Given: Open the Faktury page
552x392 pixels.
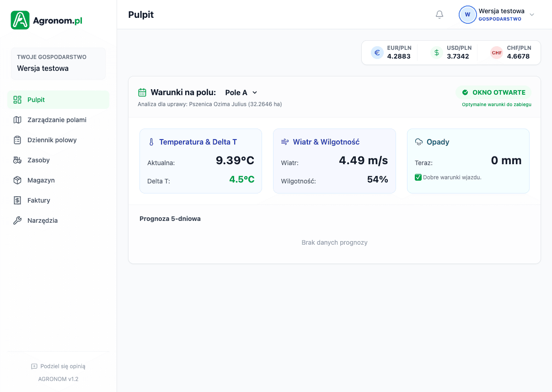Looking at the screenshot, I should (x=38, y=200).
